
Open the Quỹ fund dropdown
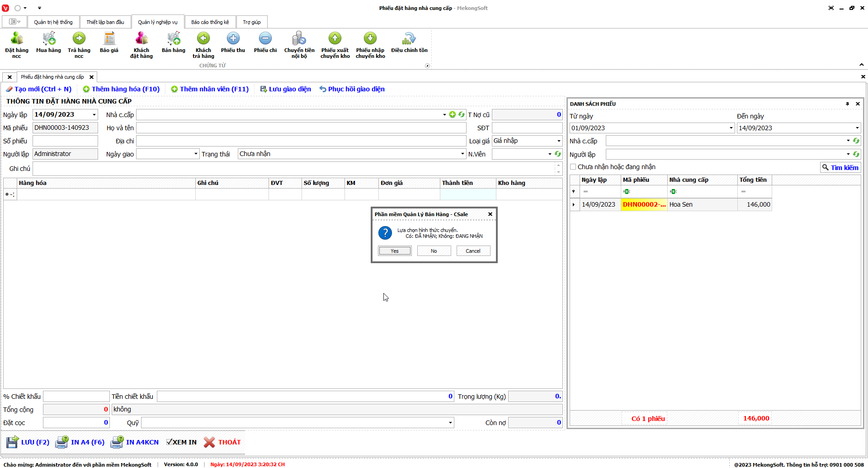(x=450, y=423)
